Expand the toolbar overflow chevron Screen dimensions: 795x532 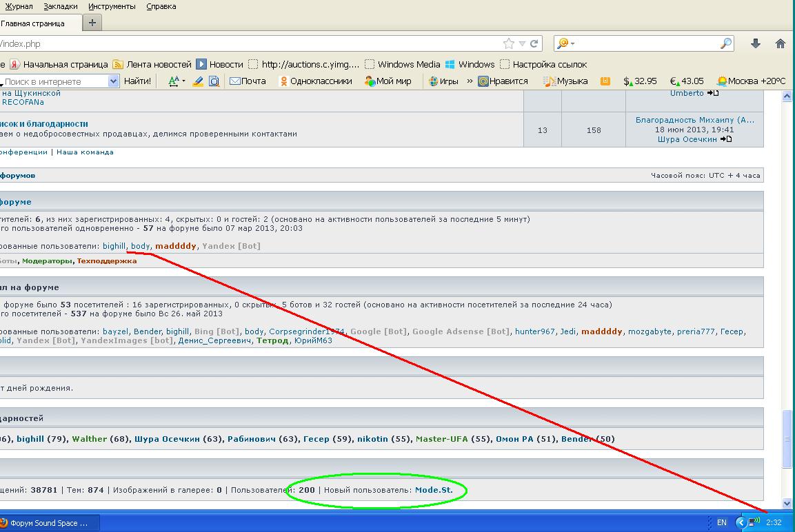point(470,81)
